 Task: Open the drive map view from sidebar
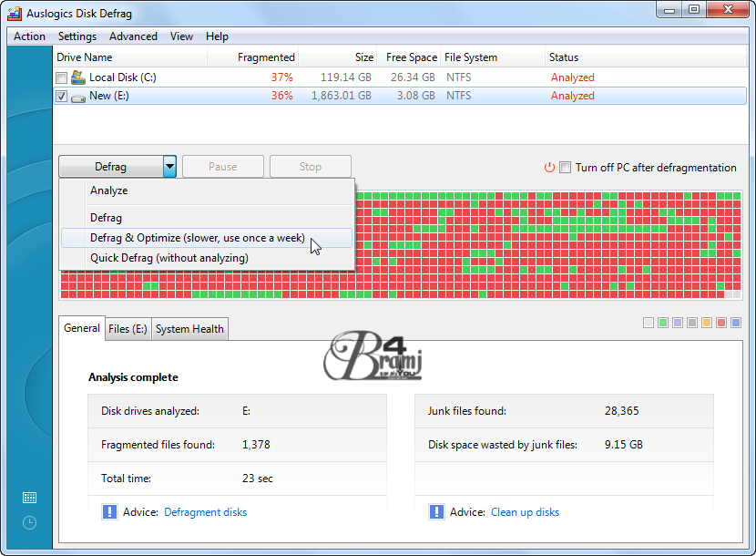29,497
